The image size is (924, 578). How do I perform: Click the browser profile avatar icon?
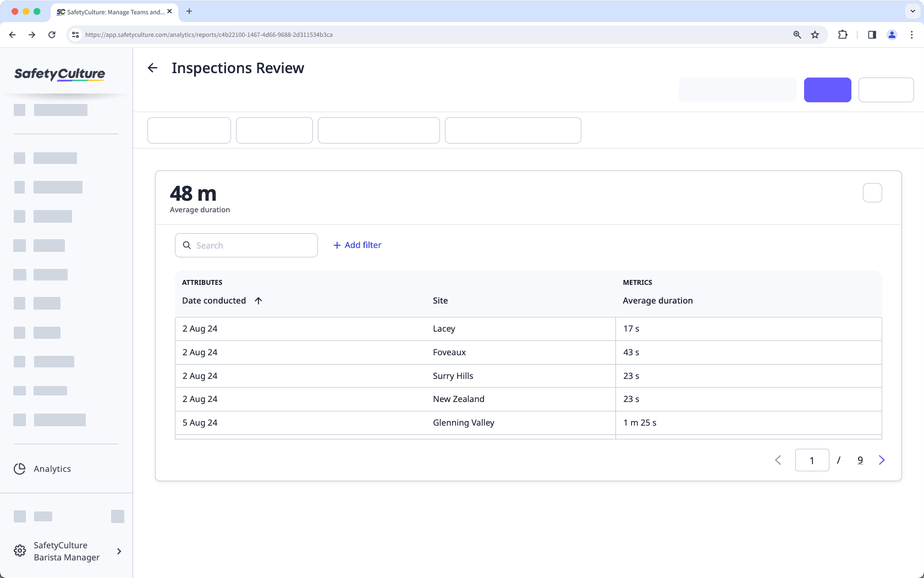[892, 34]
